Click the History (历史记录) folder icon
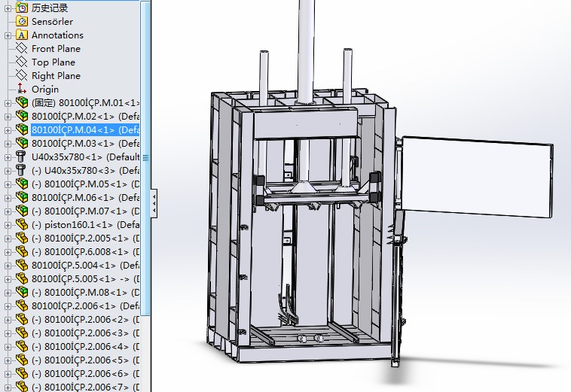 tap(22, 8)
